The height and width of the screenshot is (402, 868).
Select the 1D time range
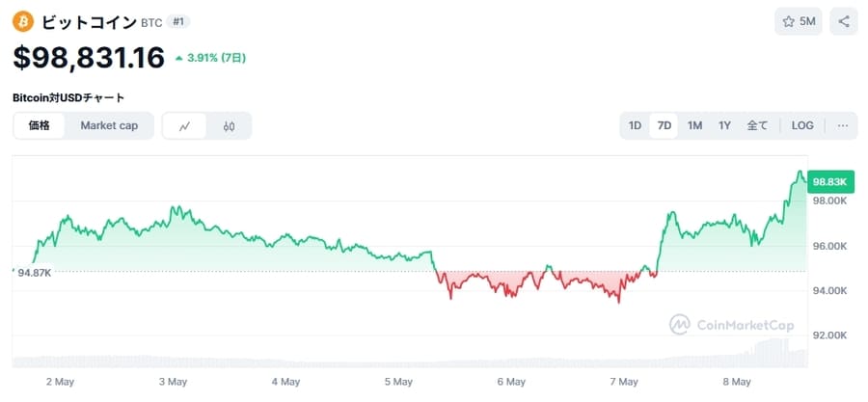(635, 125)
